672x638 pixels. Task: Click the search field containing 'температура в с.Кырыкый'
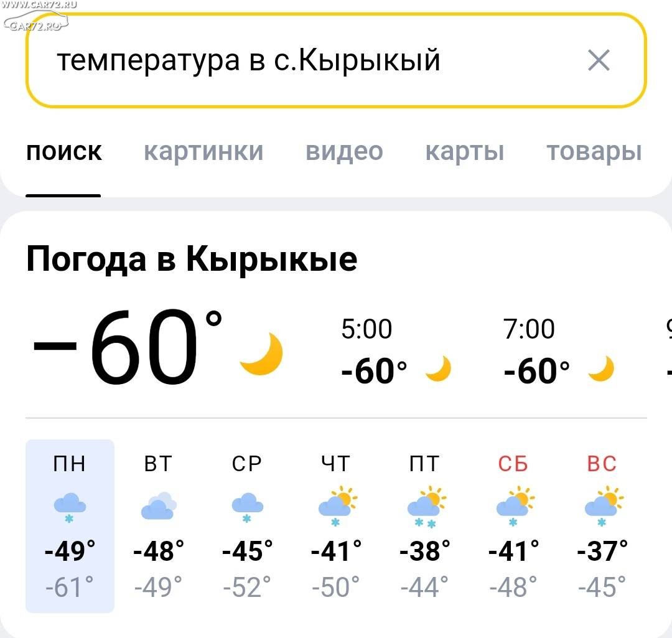click(336, 60)
